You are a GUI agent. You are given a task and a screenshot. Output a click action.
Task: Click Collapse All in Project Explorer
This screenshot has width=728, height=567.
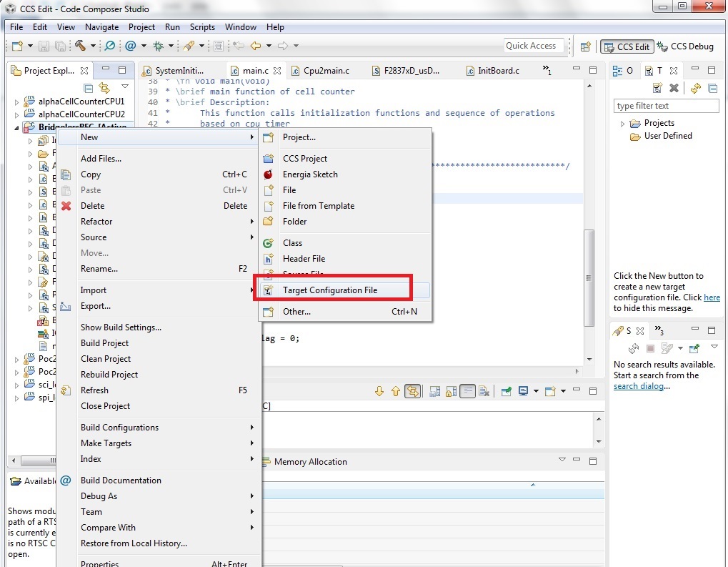click(89, 88)
